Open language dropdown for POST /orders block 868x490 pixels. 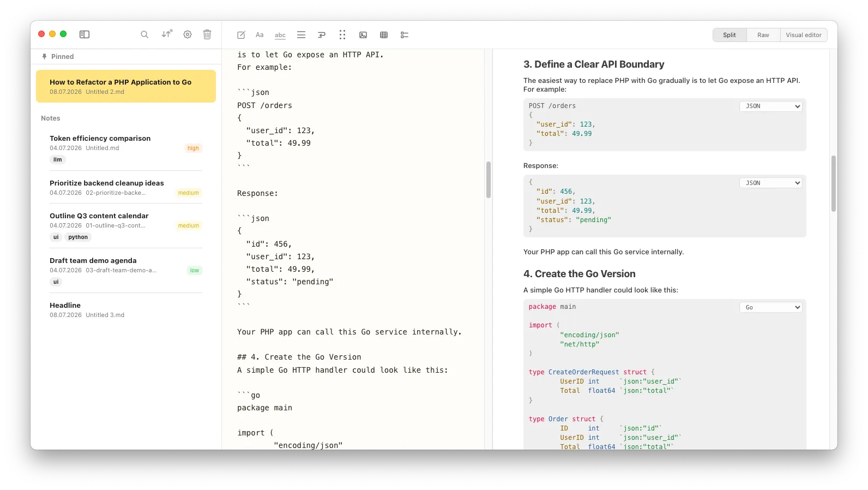click(x=771, y=106)
